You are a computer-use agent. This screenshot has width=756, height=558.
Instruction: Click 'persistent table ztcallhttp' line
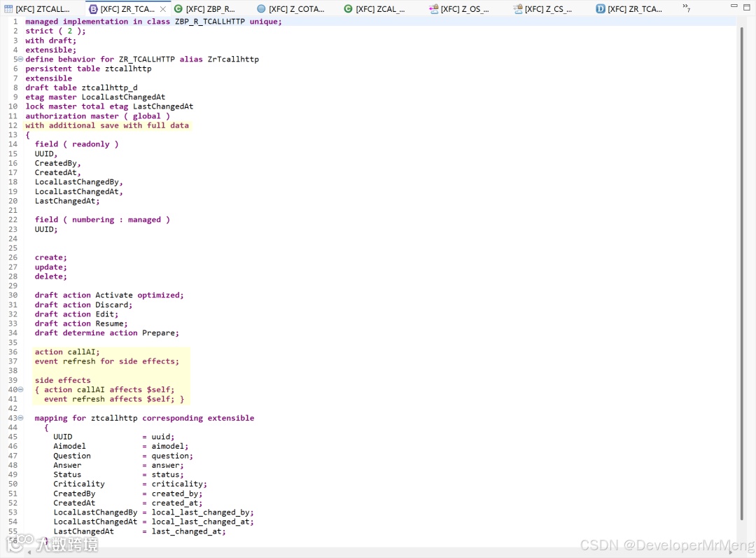click(88, 69)
